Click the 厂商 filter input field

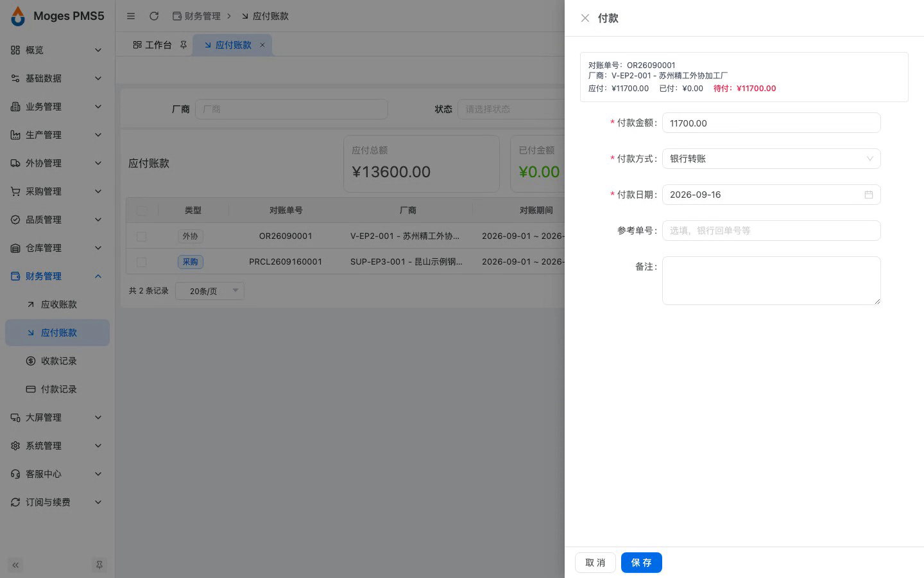[x=291, y=109]
